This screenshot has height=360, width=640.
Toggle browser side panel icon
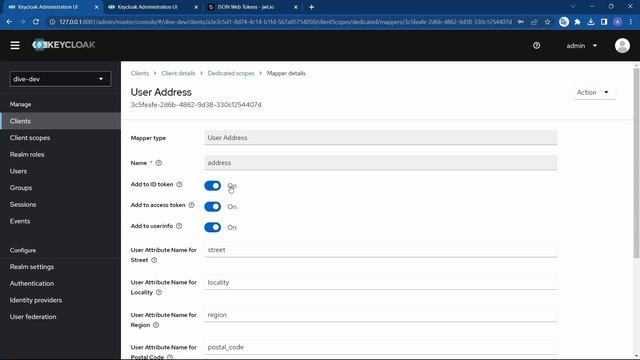[604, 22]
